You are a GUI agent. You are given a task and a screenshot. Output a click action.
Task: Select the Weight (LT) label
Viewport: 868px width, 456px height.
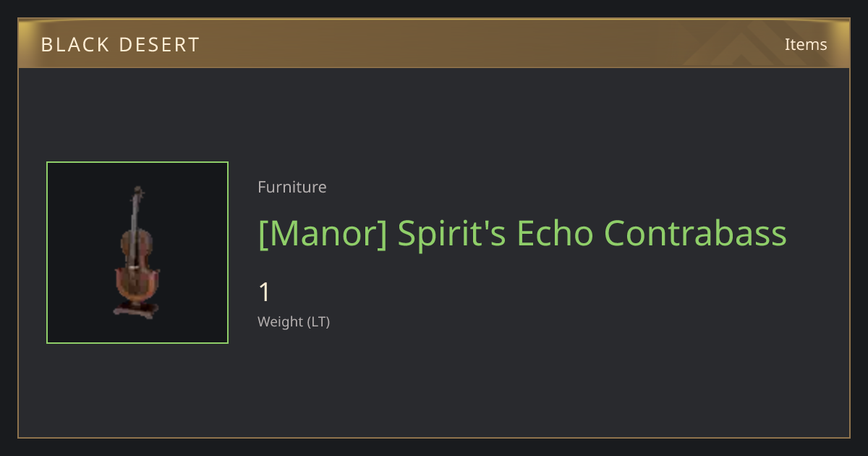294,322
